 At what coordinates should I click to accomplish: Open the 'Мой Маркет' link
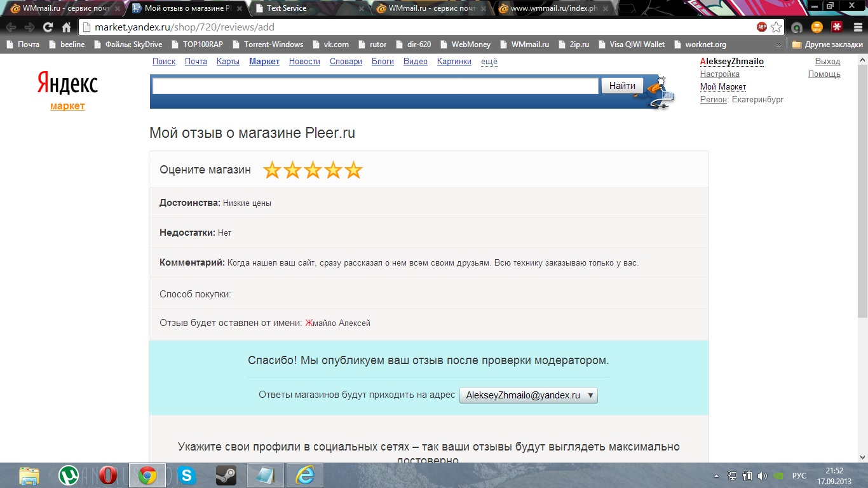point(723,87)
